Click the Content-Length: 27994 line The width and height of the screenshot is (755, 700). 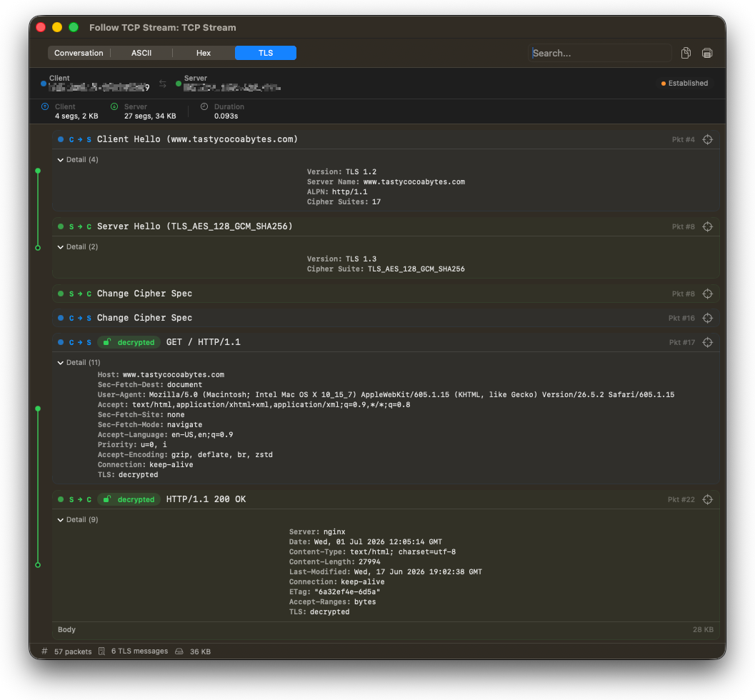(335, 562)
